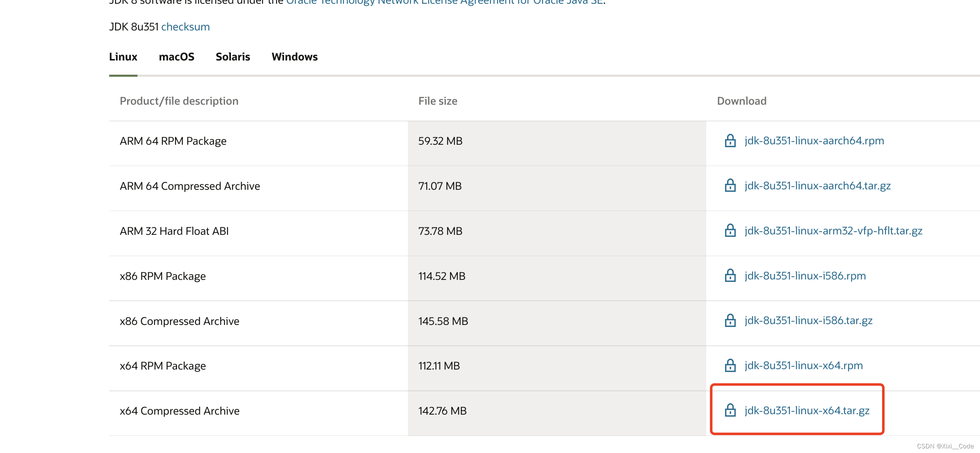Download jdk-8u351-linux-aarch64.rpm
This screenshot has width=980, height=453.
tap(814, 141)
